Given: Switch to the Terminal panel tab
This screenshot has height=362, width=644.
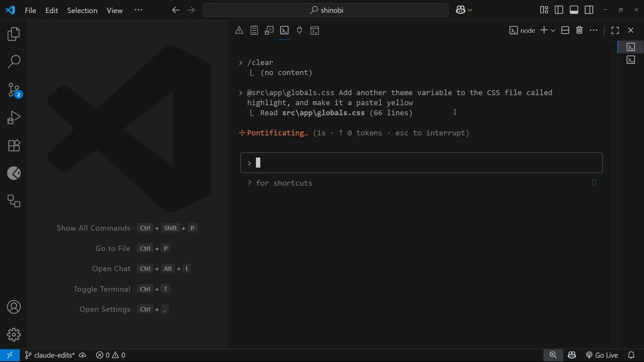Looking at the screenshot, I should coord(285,31).
